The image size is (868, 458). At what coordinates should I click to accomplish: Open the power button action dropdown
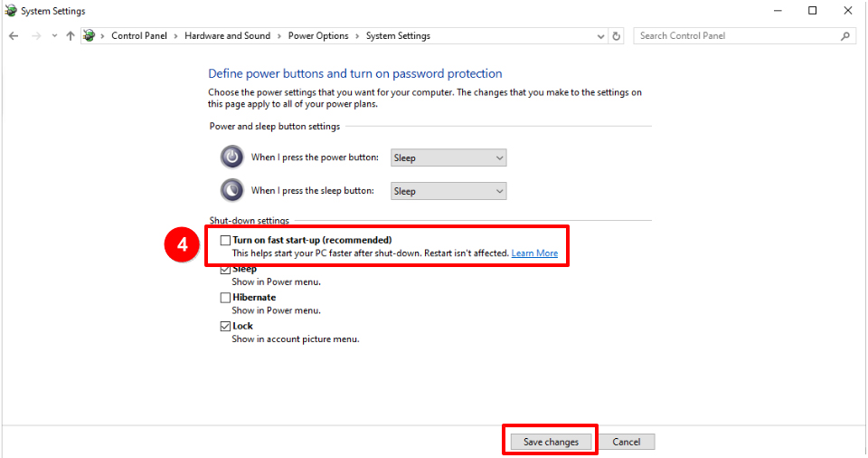pos(448,157)
